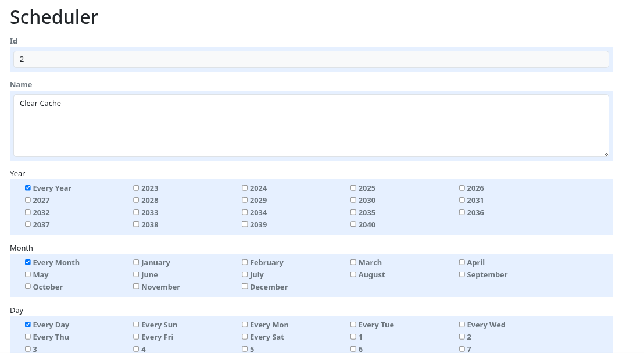This screenshot has height=353, width=644.
Task: Select the 2031 year checkbox
Action: click(x=461, y=200)
